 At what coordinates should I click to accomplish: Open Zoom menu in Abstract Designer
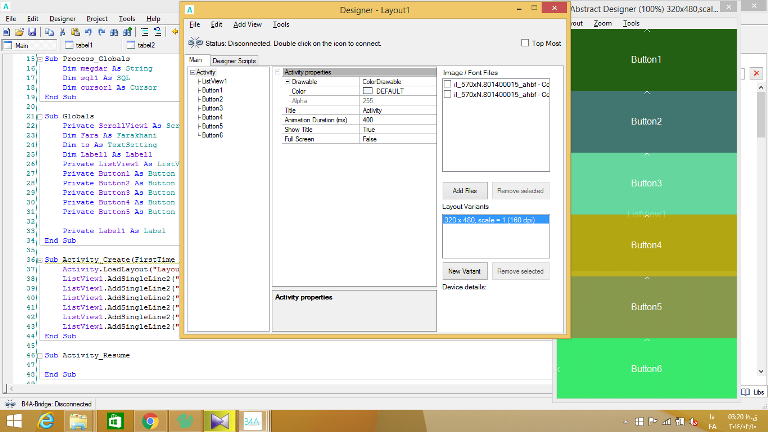[602, 23]
